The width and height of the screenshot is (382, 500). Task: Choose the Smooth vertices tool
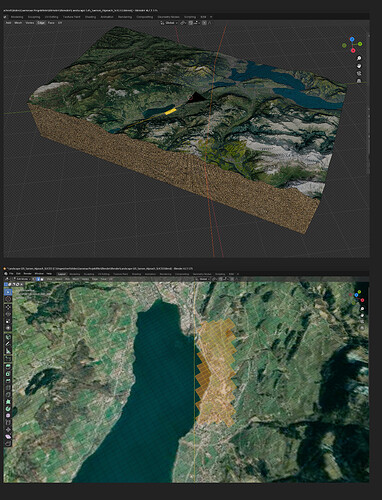8,416
